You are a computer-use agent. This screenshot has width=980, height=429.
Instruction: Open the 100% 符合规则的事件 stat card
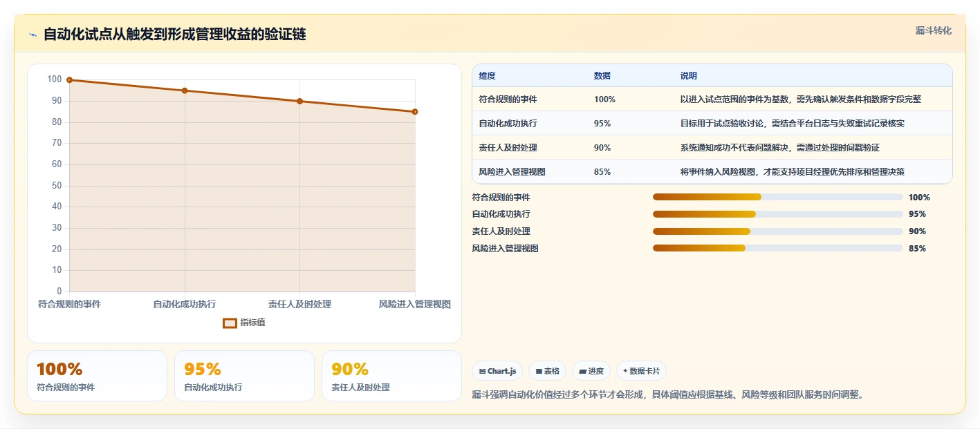[97, 376]
